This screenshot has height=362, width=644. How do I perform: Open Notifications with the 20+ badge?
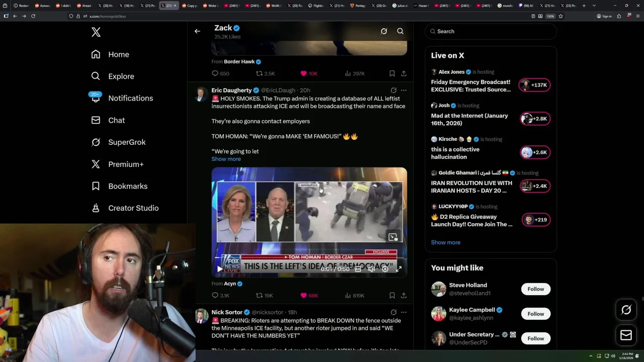pyautogui.click(x=122, y=98)
